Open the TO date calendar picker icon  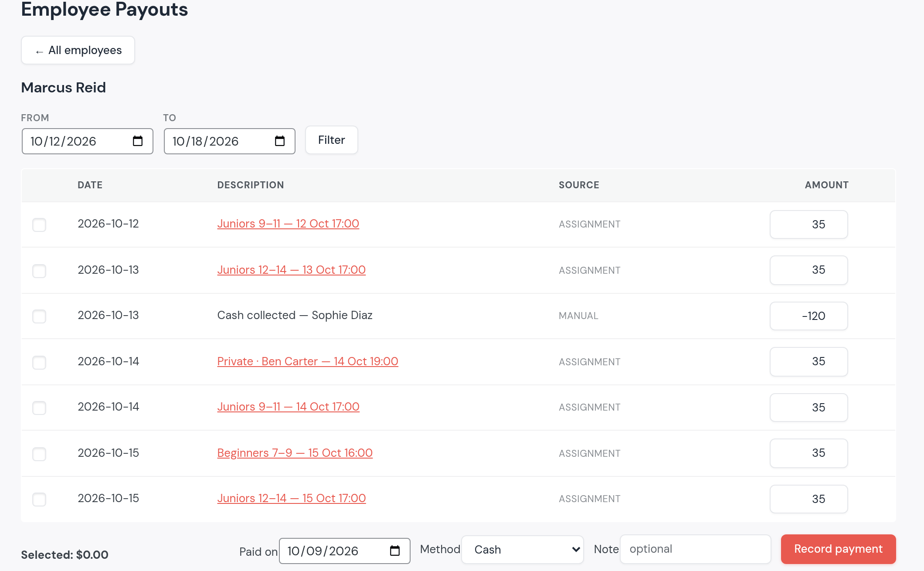coord(280,141)
